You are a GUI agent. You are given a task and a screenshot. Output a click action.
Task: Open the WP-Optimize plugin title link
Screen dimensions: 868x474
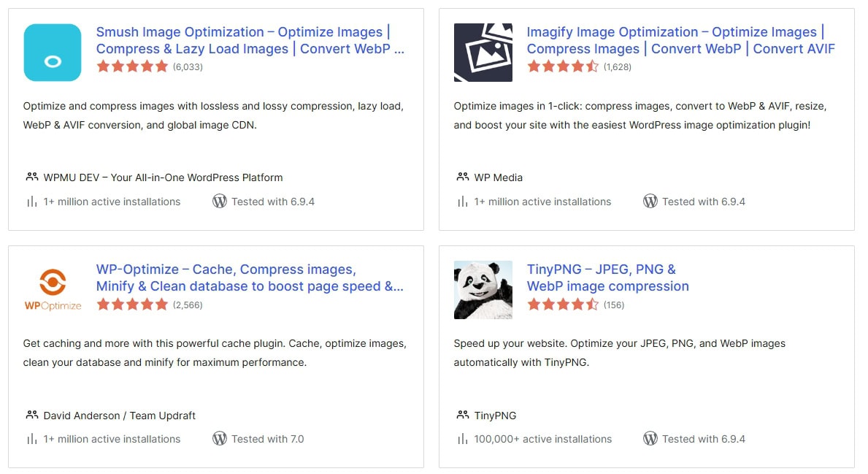[x=248, y=278]
